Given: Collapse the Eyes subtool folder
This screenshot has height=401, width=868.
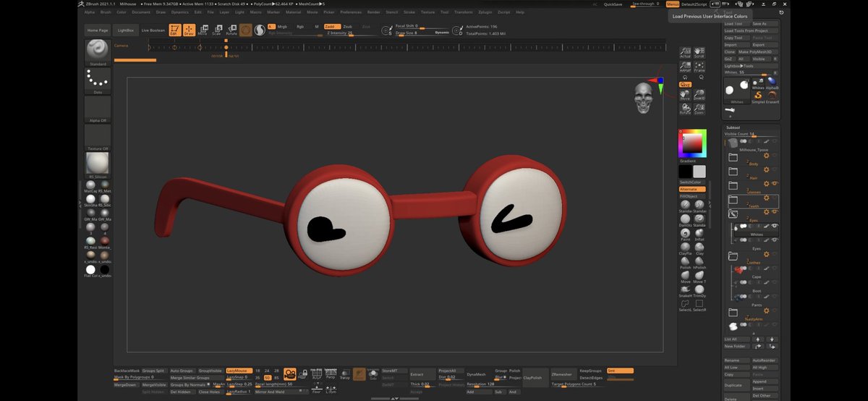Looking at the screenshot, I should point(733,214).
